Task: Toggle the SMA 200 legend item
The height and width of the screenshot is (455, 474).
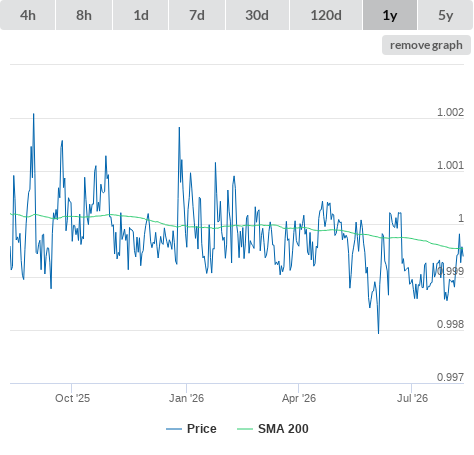Action: tap(273, 429)
